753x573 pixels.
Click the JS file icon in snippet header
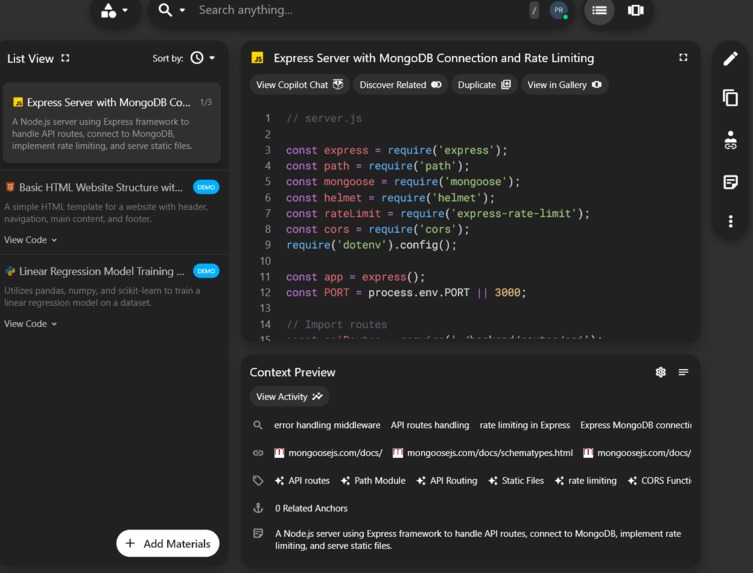coord(258,58)
